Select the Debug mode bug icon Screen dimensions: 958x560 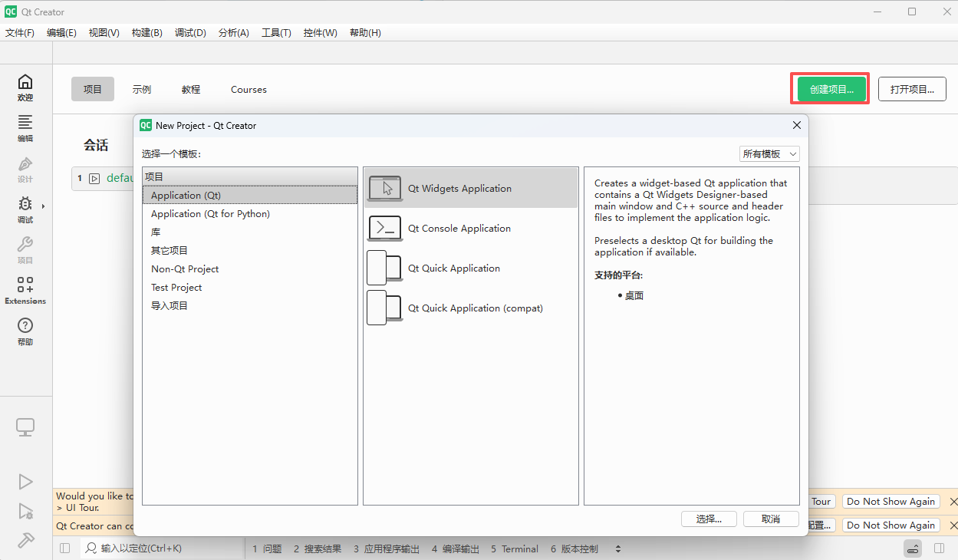point(25,204)
